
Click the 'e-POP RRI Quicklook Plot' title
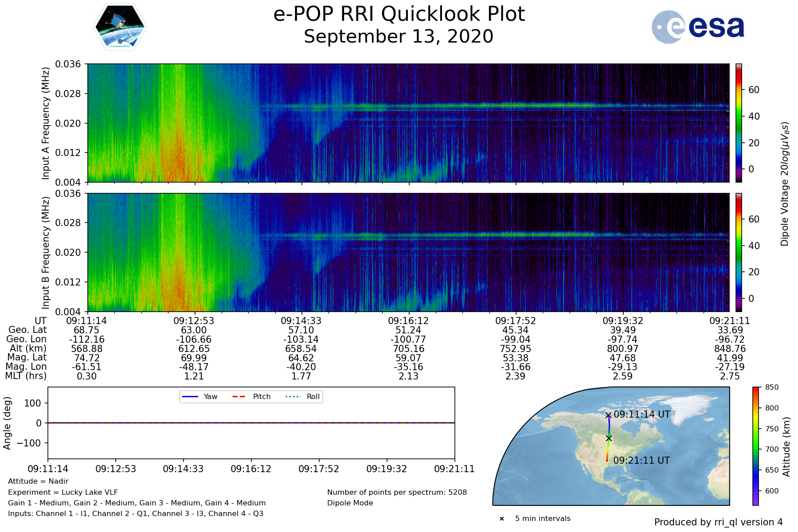(399, 14)
